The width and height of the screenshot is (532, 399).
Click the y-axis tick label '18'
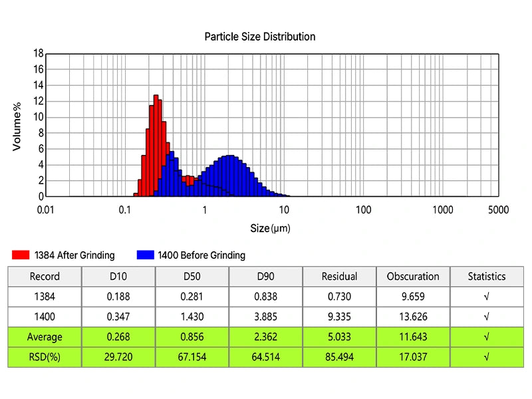[x=39, y=53]
